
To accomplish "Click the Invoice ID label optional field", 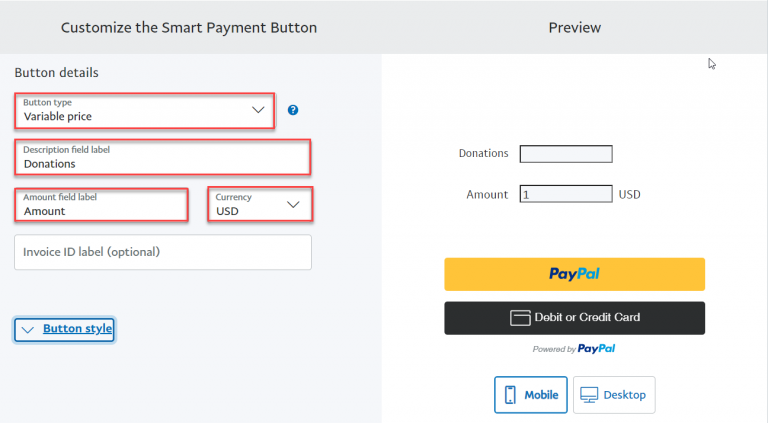I will point(163,252).
